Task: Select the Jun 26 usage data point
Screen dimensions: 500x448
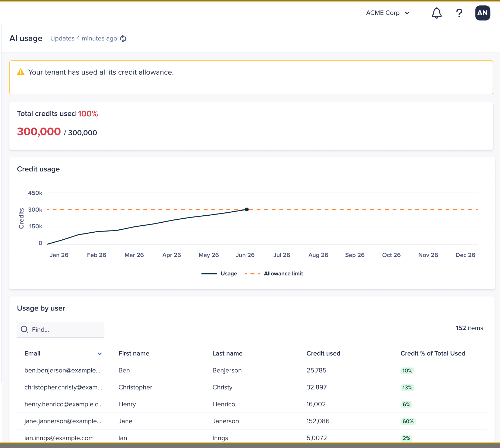Action: [247, 209]
